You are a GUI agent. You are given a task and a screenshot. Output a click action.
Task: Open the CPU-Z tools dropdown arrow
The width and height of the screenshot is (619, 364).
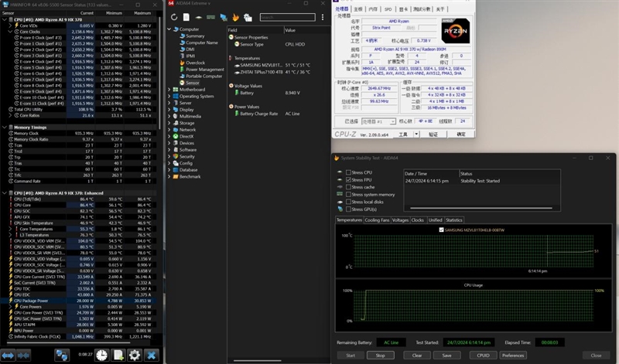416,134
